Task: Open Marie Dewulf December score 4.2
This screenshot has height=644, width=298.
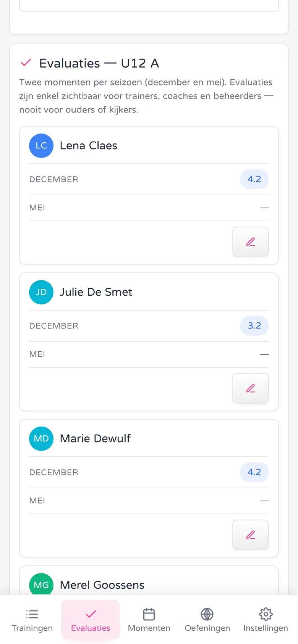Action: tap(254, 472)
